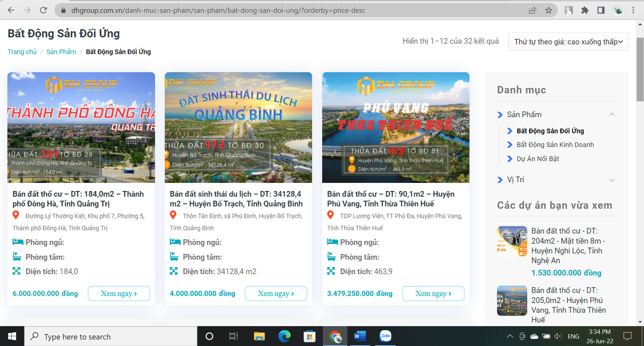This screenshot has width=644, height=346.
Task: Expand the Vị Trí section in sidebar
Action: pyautogui.click(x=612, y=180)
